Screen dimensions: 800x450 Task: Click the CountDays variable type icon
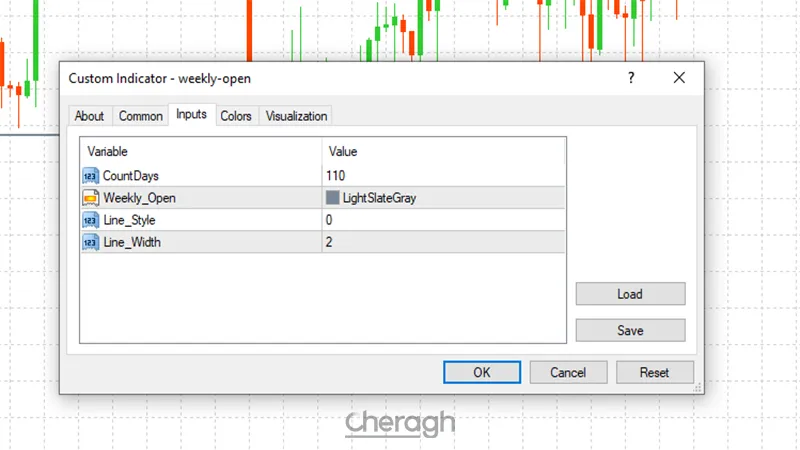91,176
